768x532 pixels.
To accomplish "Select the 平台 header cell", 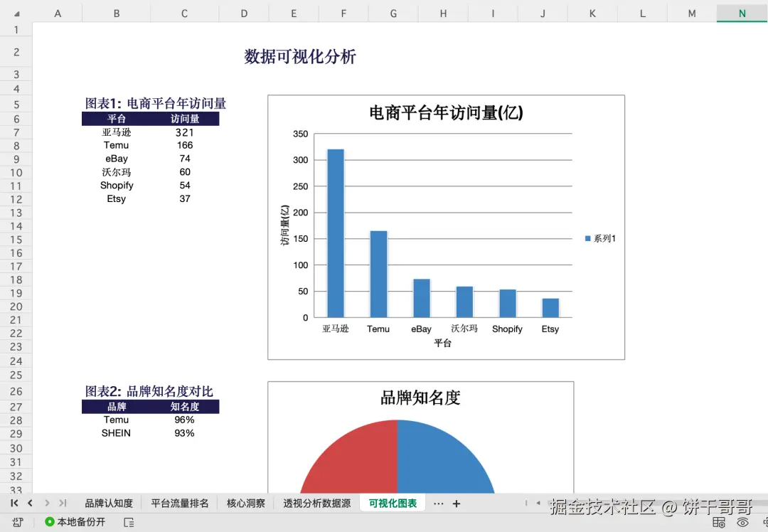I will [117, 119].
